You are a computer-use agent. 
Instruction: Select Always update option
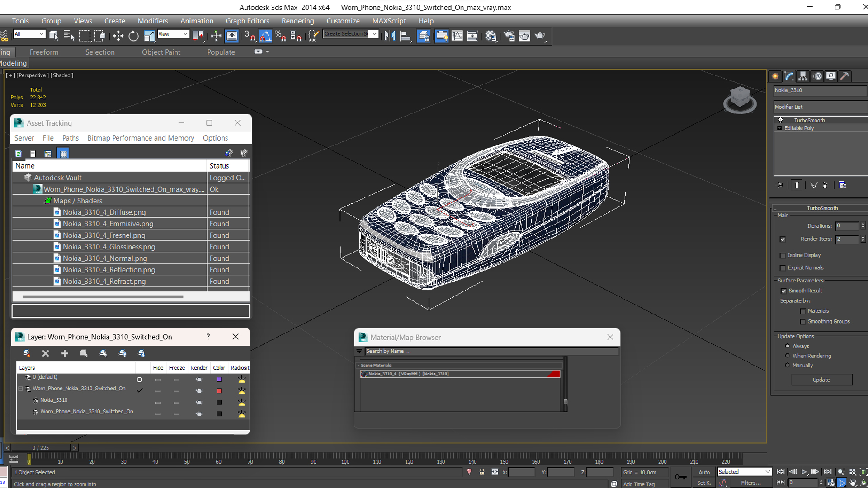788,346
